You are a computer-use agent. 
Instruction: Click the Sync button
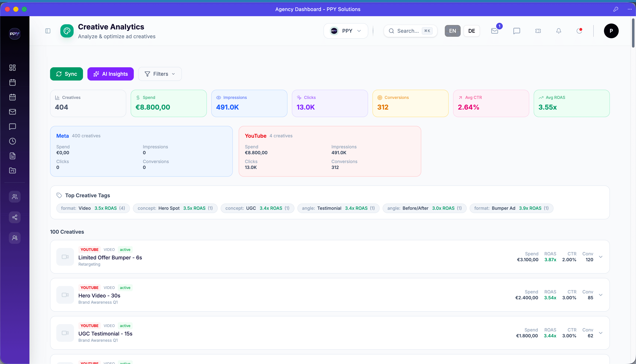click(x=67, y=74)
